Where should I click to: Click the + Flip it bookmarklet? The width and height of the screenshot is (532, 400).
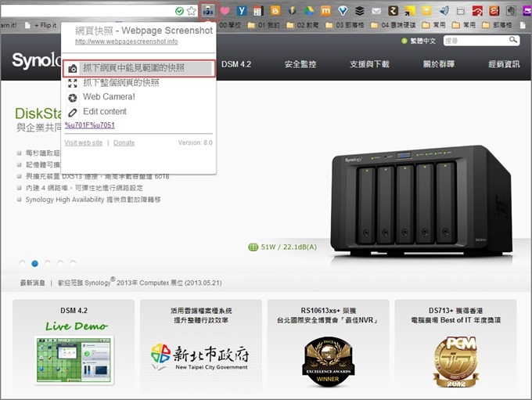[41, 25]
